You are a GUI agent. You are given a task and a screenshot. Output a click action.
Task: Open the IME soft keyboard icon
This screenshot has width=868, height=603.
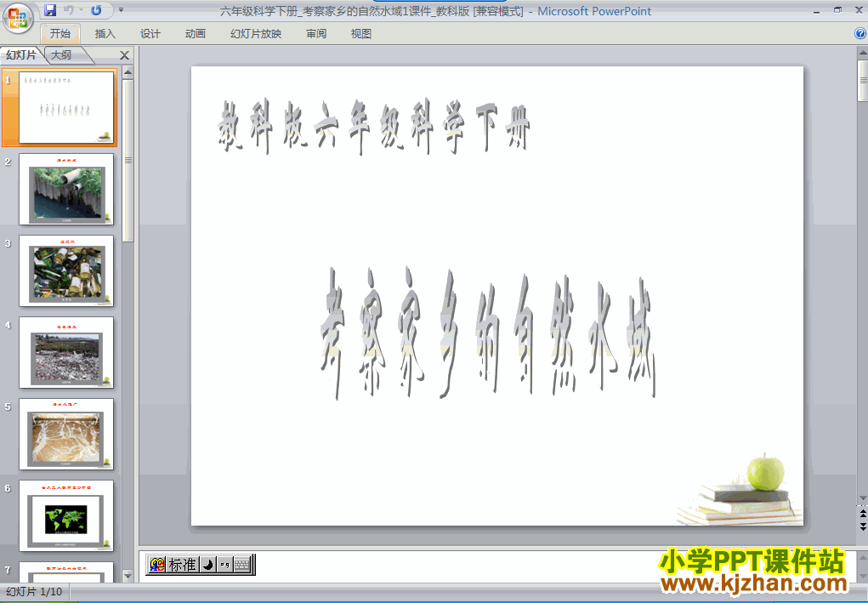tap(242, 564)
